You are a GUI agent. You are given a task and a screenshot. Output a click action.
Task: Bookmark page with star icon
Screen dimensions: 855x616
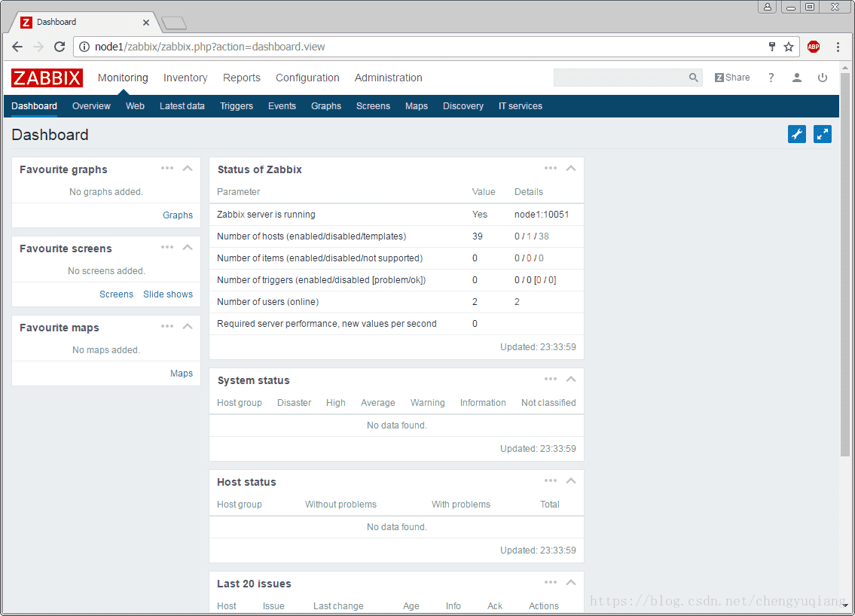pyautogui.click(x=789, y=47)
